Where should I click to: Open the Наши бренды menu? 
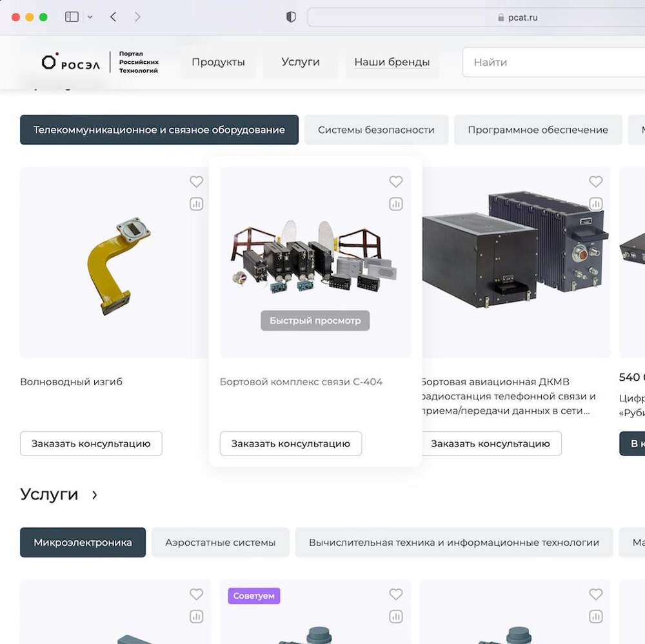(392, 63)
